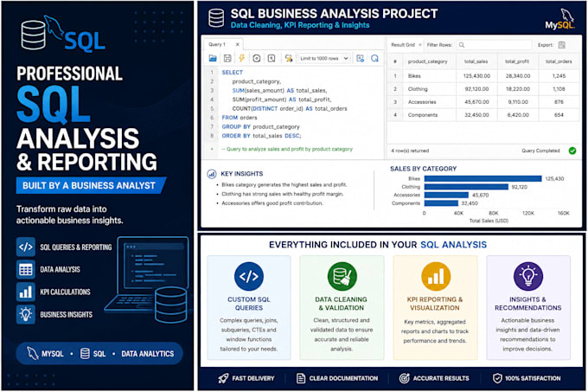The height and width of the screenshot is (392, 588).
Task: Click the product_category column header
Action: click(x=427, y=61)
